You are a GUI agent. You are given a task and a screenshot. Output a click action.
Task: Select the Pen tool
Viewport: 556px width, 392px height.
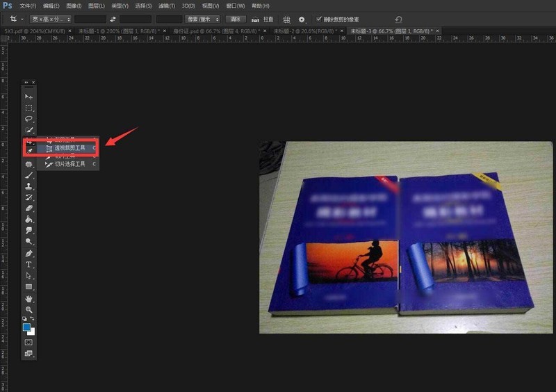[28, 254]
